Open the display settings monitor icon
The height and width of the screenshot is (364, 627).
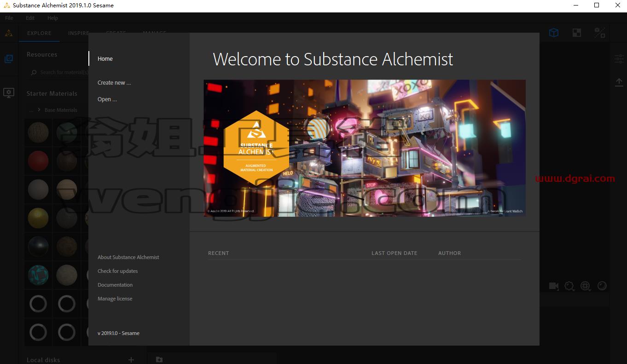click(x=8, y=93)
